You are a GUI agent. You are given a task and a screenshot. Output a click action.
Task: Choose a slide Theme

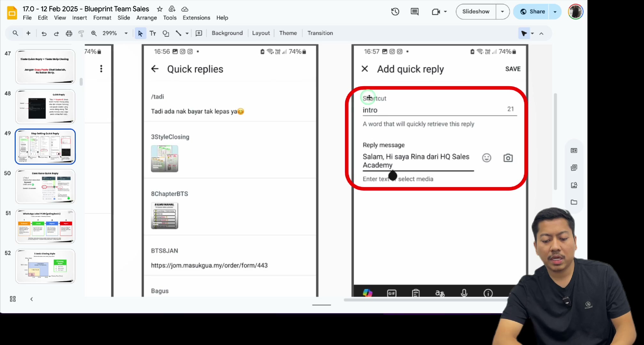[x=288, y=33]
